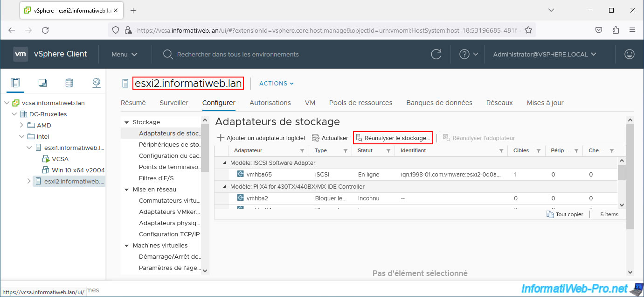Image resolution: width=644 pixels, height=297 pixels.
Task: Click Firefox back arrow button
Action: point(12,30)
